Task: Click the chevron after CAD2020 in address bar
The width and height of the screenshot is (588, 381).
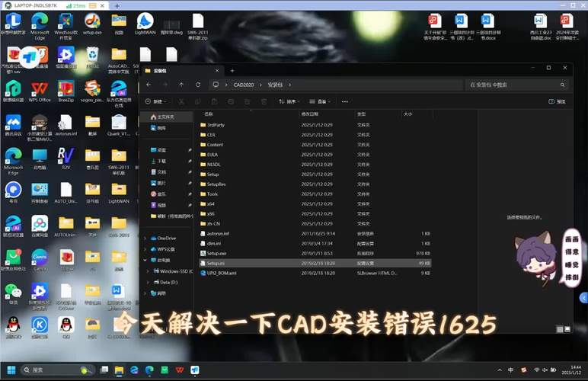Action: pos(260,85)
